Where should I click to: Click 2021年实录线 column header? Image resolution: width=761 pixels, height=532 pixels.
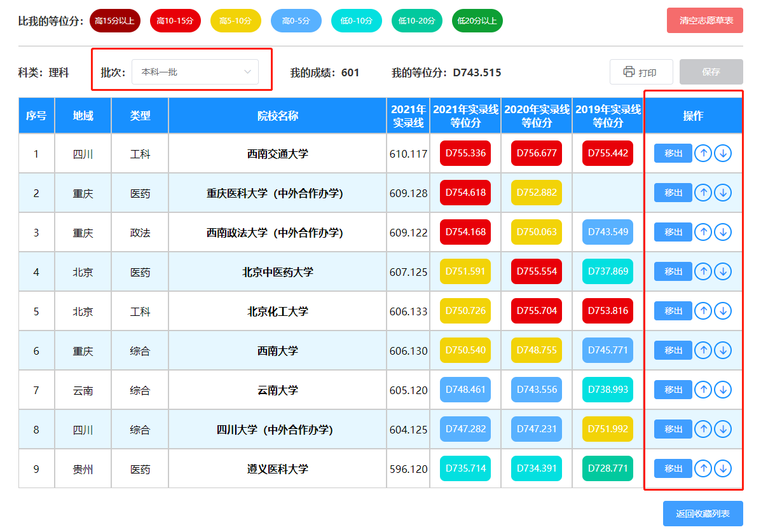coord(408,116)
